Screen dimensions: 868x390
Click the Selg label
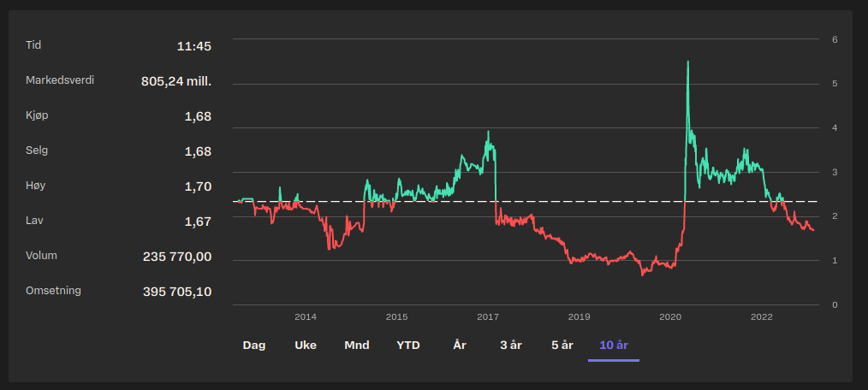coord(37,151)
